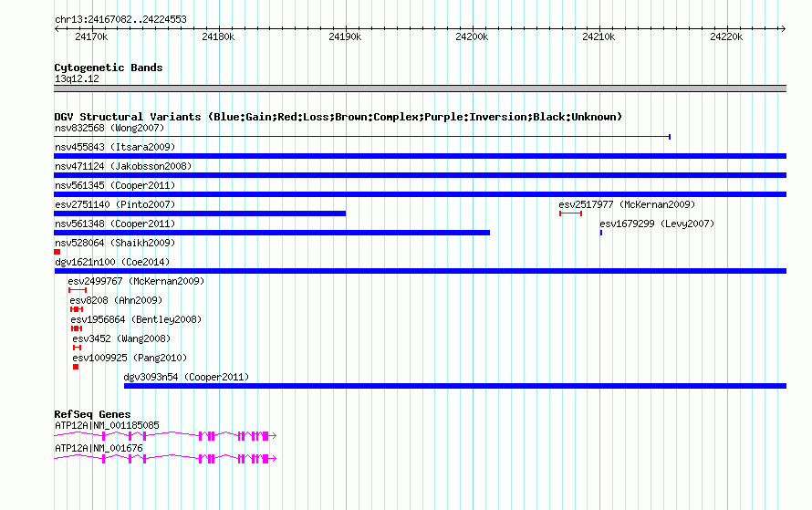The height and width of the screenshot is (510, 812).
Task: Click the left arrow end of the ruler
Action: pos(57,28)
